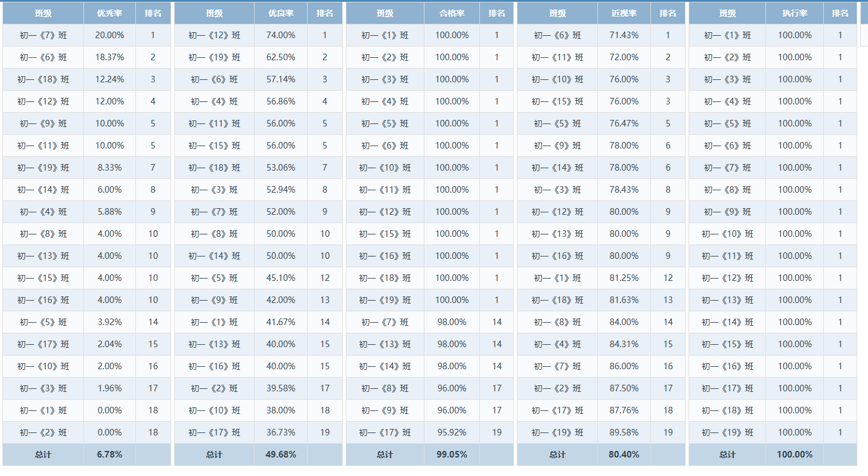Click the 20.00% cell in 优秀率 table

pos(110,35)
